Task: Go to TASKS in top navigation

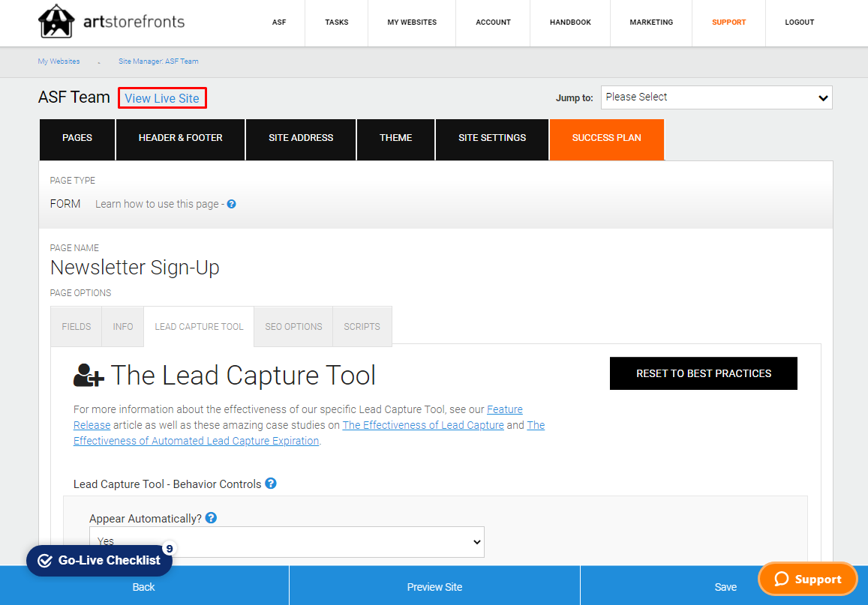Action: [x=337, y=22]
